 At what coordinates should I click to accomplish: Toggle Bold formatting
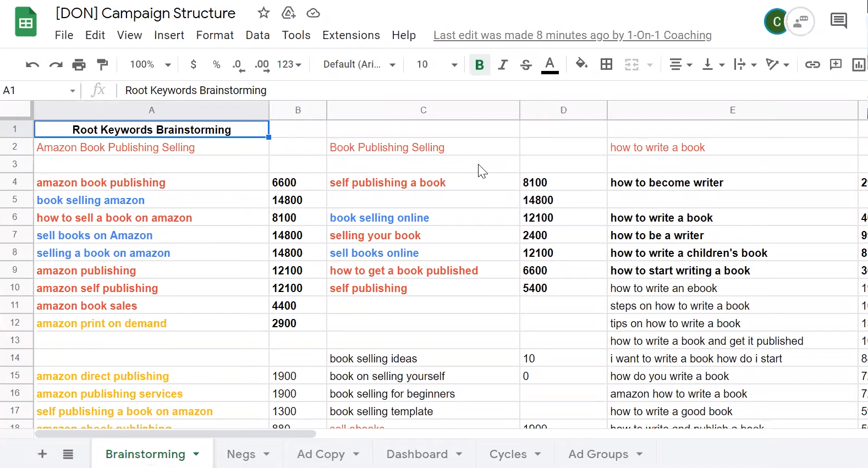[x=480, y=65]
